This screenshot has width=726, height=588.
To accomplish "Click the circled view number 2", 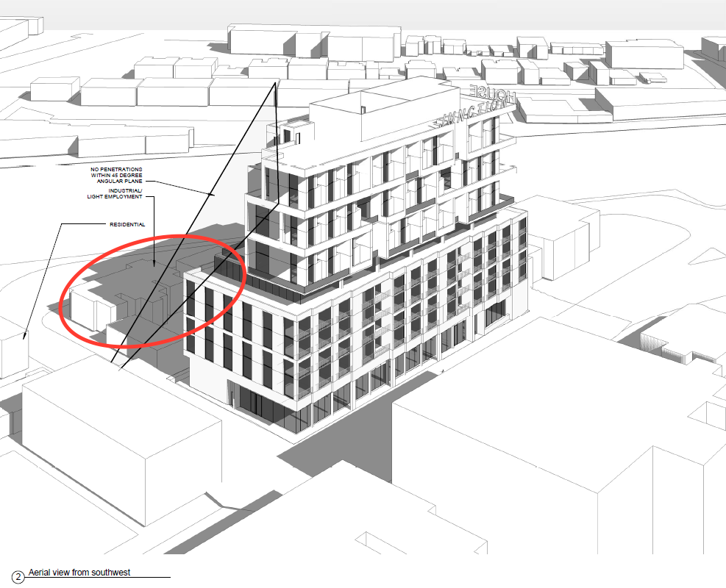I will click(17, 576).
